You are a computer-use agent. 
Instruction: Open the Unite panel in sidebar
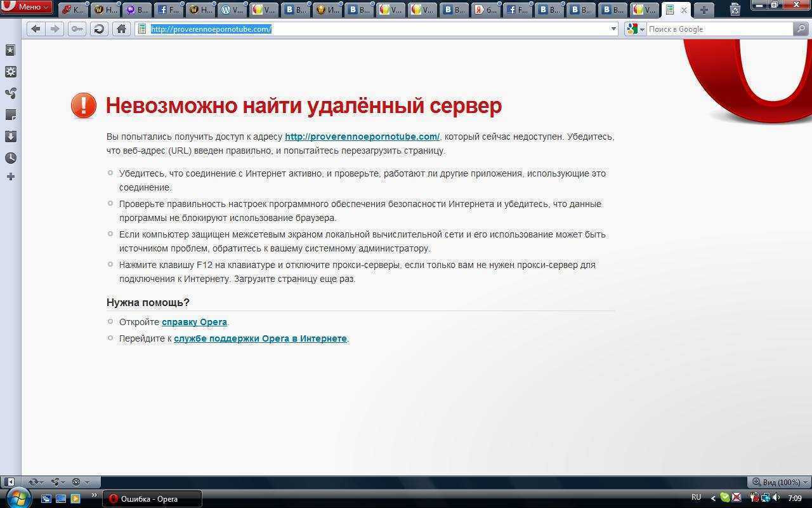tap(10, 93)
